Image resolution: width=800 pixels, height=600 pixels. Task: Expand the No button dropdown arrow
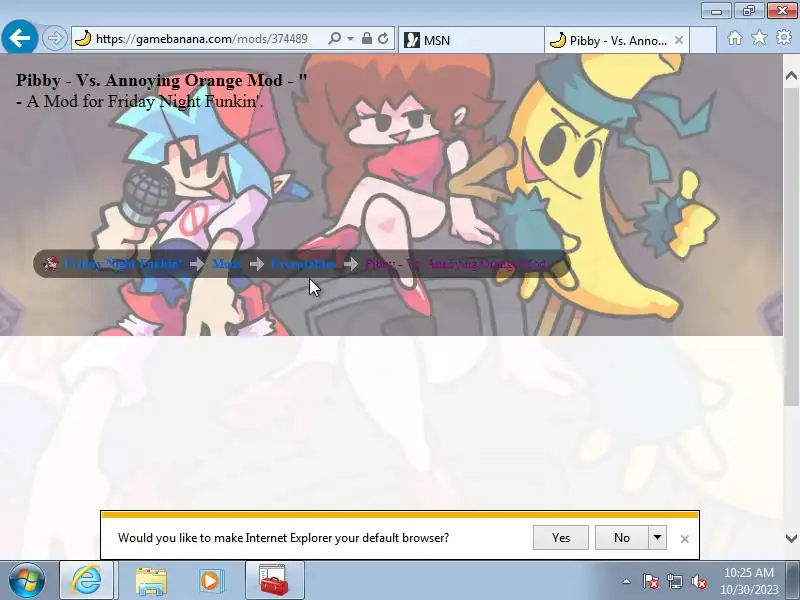point(657,538)
